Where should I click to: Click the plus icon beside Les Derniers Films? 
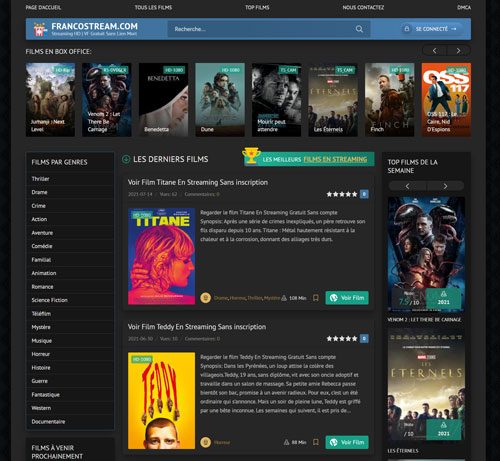(x=126, y=159)
